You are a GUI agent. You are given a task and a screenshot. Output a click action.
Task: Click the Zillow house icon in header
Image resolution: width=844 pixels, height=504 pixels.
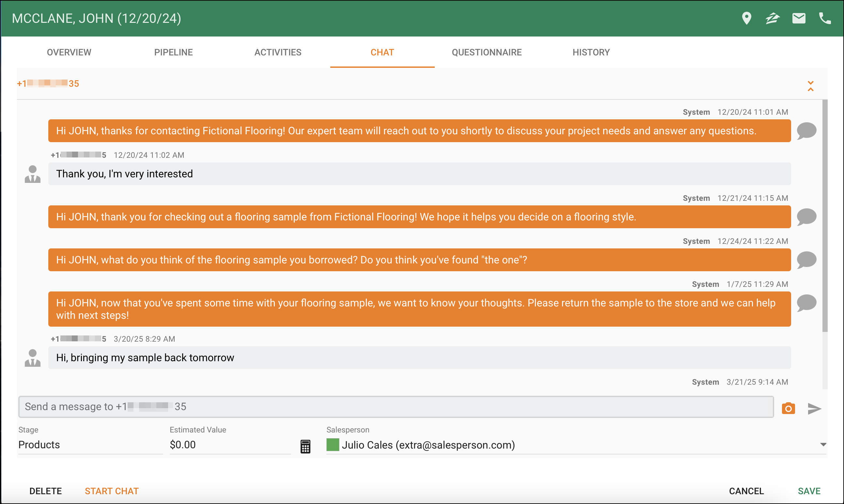pyautogui.click(x=772, y=18)
